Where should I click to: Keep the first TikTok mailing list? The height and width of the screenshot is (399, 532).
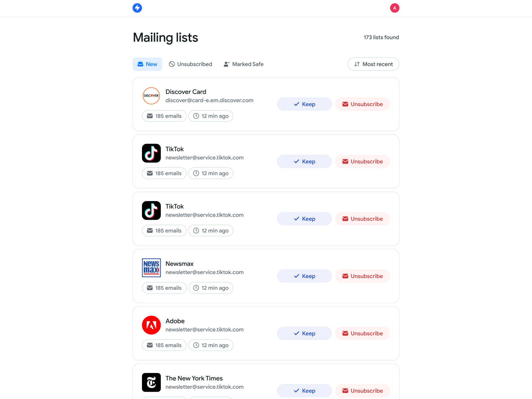[x=304, y=162]
